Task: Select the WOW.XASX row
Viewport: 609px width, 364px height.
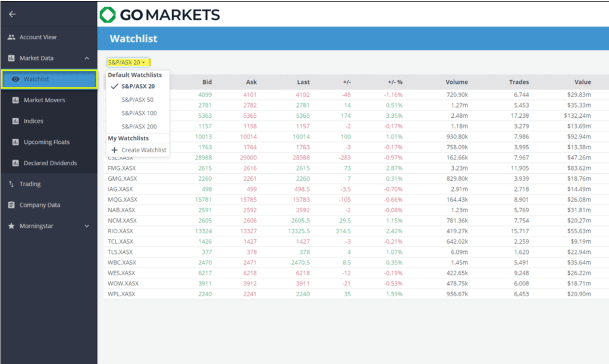Action: 356,284
